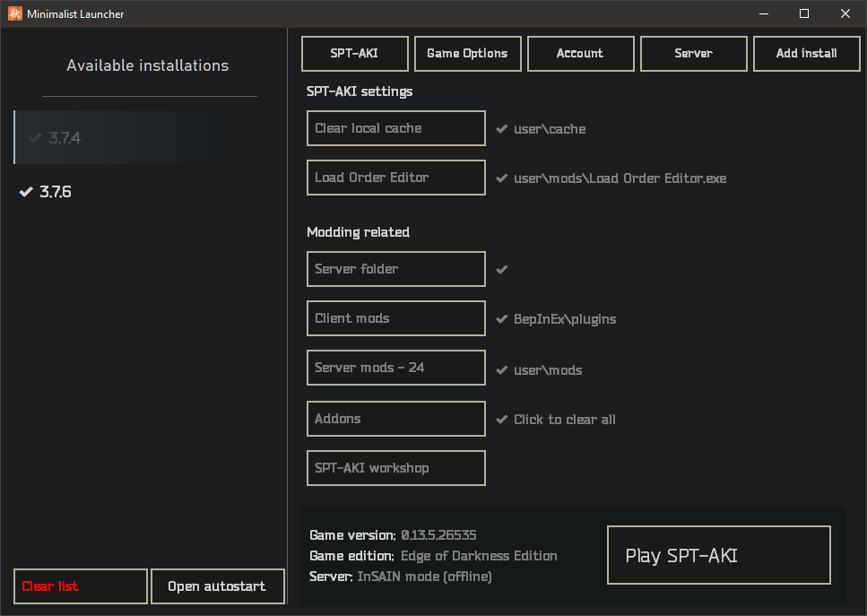The height and width of the screenshot is (616, 867).
Task: Click checkmark icon beside user\cache
Action: pyautogui.click(x=502, y=129)
